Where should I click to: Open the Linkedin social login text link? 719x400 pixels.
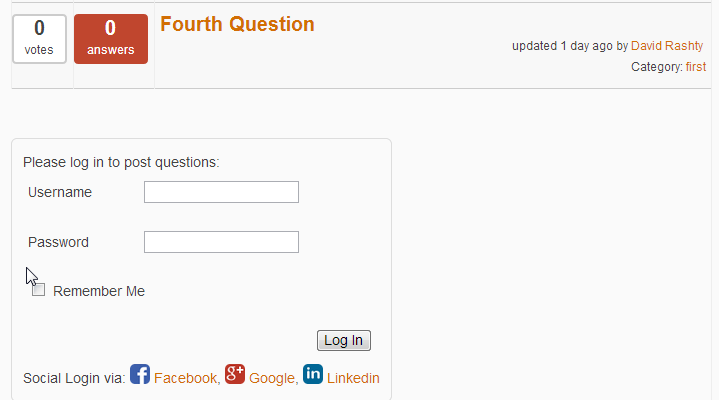[x=353, y=378]
